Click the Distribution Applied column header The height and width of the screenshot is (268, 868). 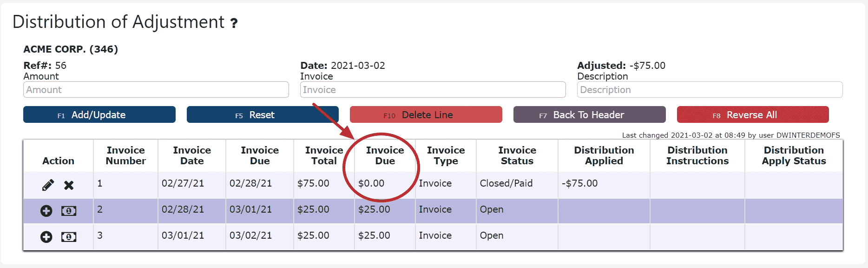[x=604, y=155]
